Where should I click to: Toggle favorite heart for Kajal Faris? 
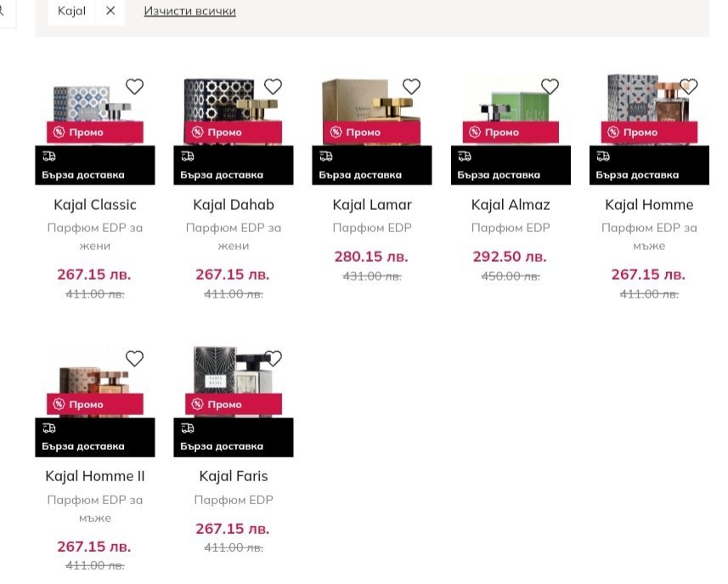(273, 359)
